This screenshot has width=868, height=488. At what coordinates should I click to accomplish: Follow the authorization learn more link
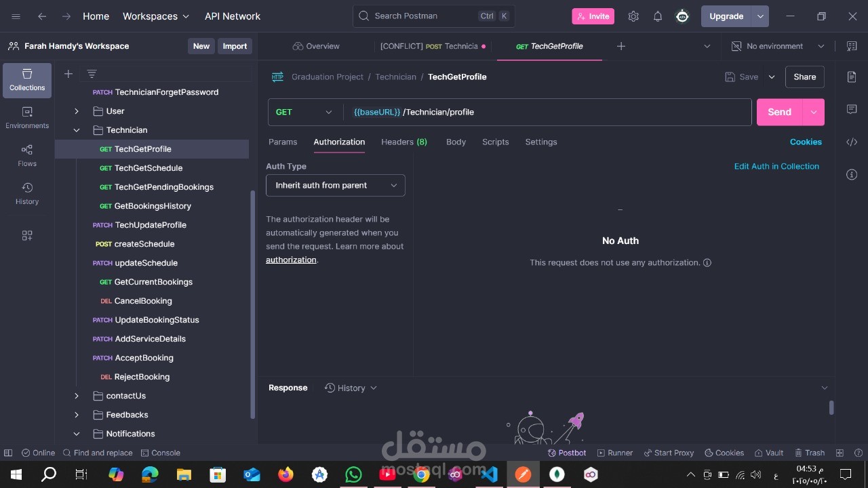291,260
